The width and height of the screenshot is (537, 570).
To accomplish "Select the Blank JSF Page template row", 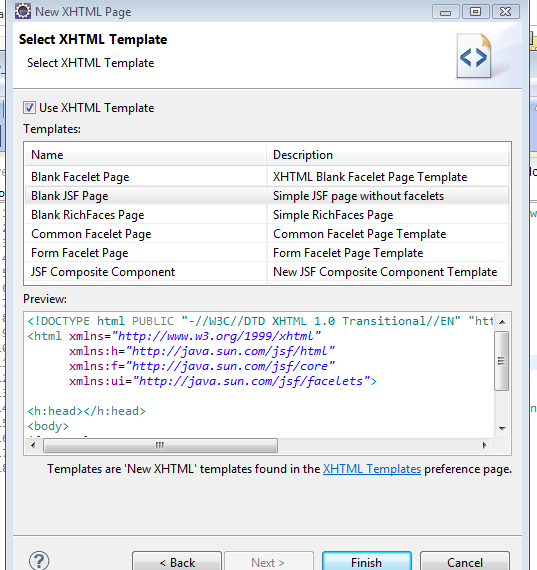I will [267, 196].
